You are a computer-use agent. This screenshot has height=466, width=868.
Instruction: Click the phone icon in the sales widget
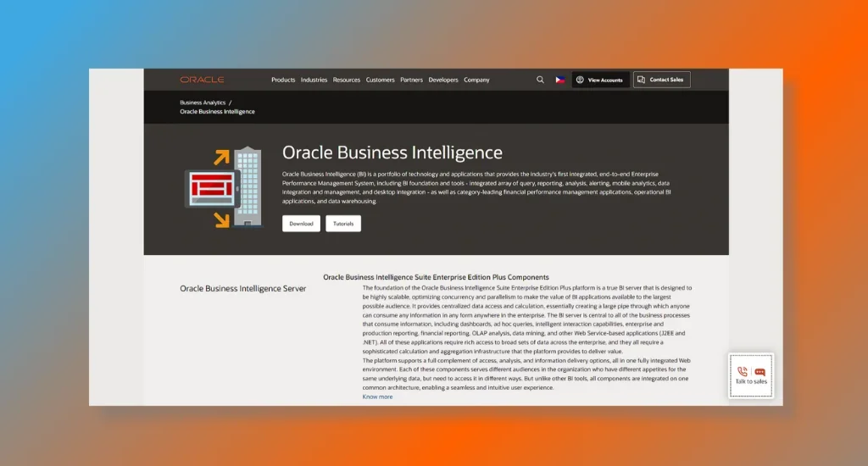[x=743, y=371]
